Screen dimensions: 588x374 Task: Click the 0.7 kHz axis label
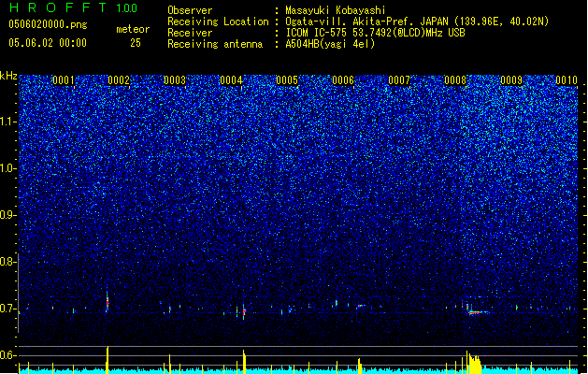coord(8,309)
